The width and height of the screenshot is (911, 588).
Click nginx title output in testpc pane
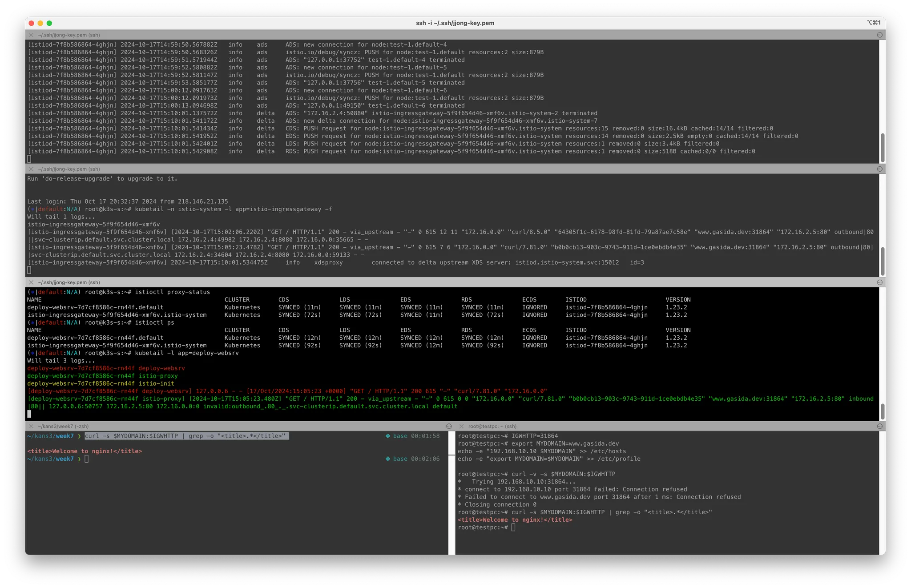[x=515, y=520]
